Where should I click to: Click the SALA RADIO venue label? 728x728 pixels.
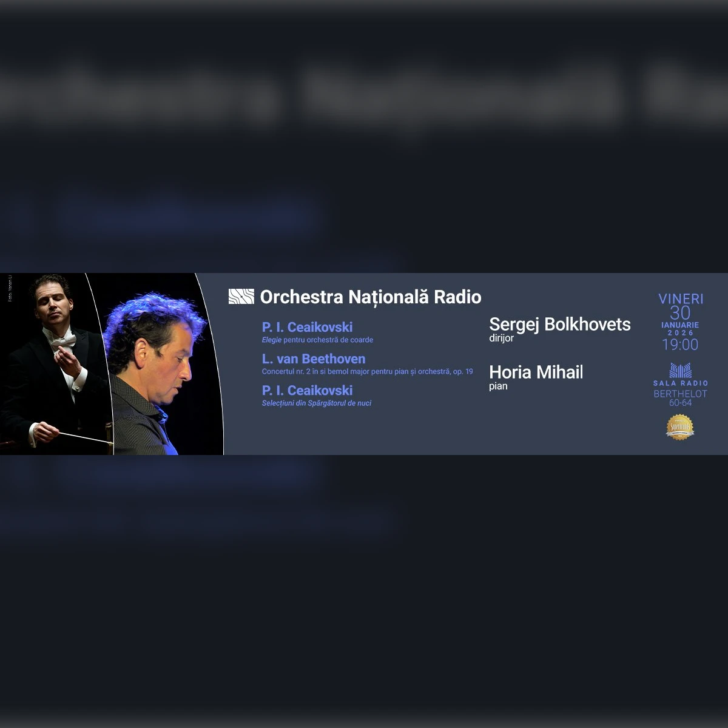pos(681,383)
